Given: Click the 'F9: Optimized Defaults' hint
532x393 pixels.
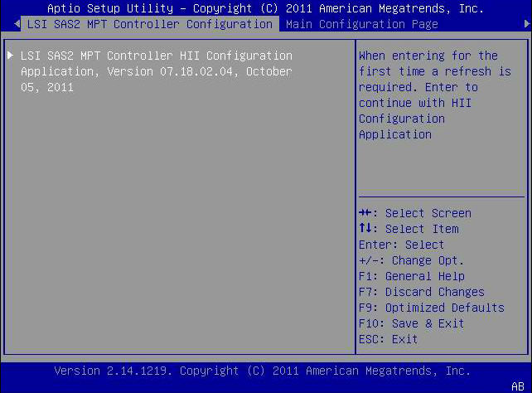Looking at the screenshot, I should pyautogui.click(x=432, y=308).
